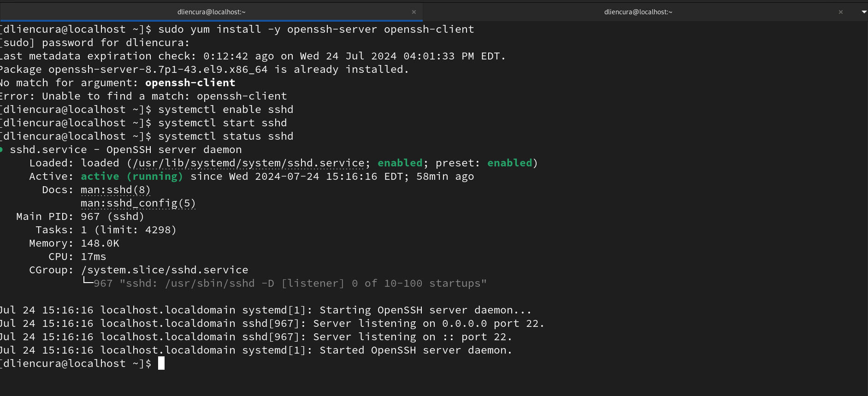868x396 pixels.
Task: Click the /usr/lib/systemd/system/sshd.service path
Action: (x=248, y=163)
